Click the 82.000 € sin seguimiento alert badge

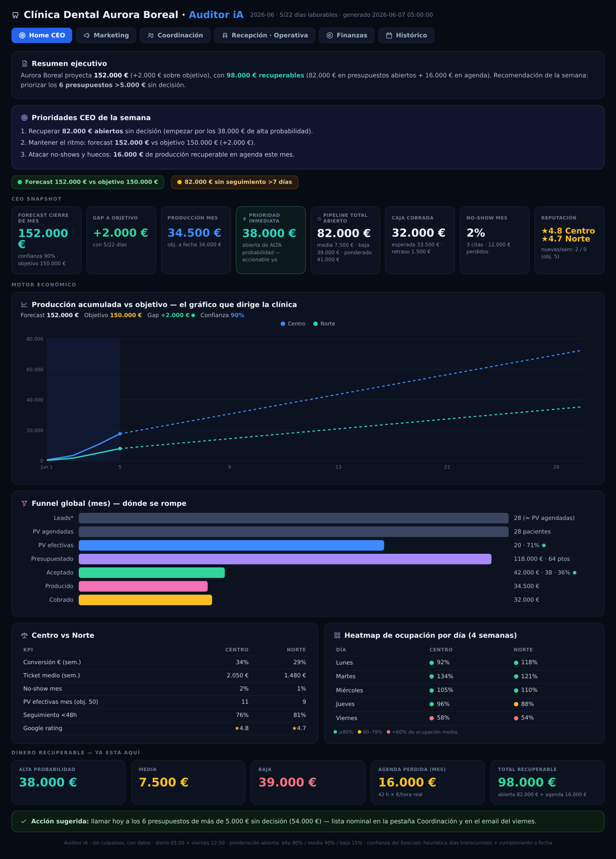coord(235,182)
